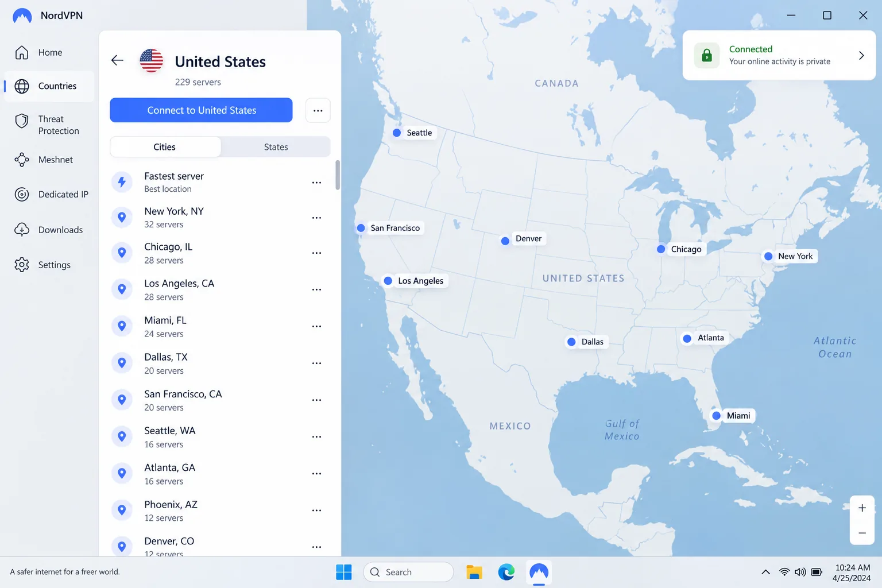Viewport: 882px width, 588px height.
Task: Open options menu for Dallas, TX
Action: (316, 363)
